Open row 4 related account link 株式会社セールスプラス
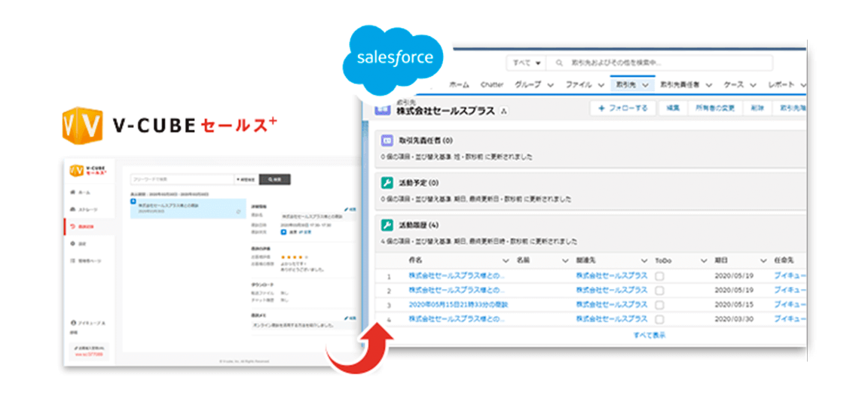 coord(611,318)
